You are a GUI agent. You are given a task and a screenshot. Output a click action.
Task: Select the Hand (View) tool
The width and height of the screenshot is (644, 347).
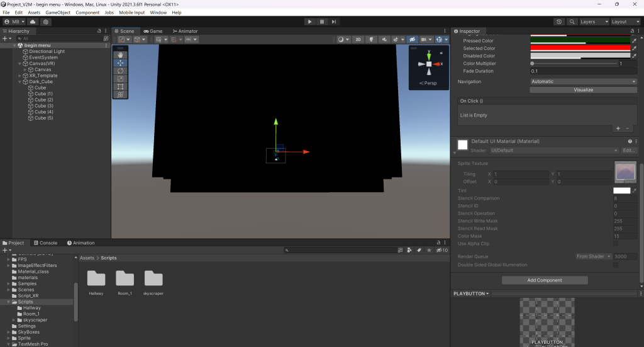[x=120, y=55]
